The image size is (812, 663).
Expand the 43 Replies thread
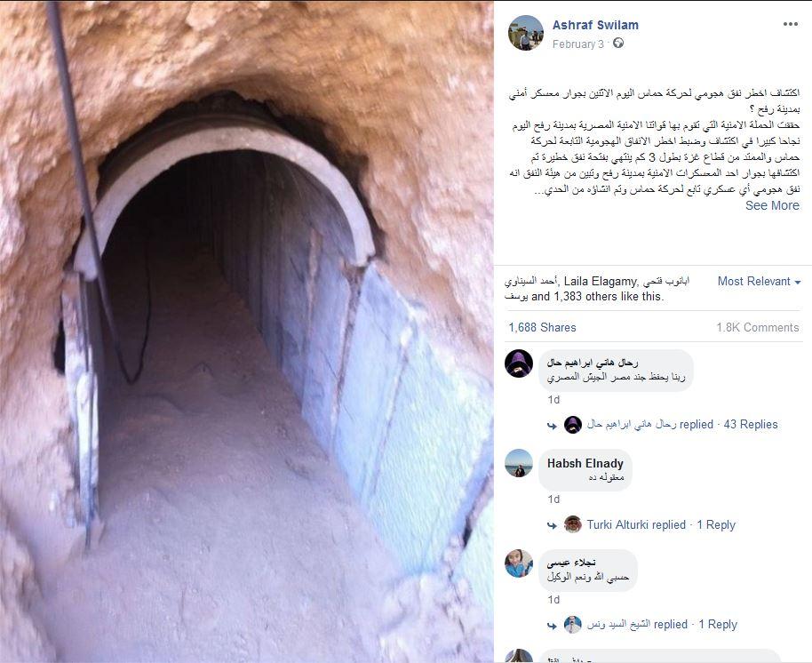[x=751, y=424]
